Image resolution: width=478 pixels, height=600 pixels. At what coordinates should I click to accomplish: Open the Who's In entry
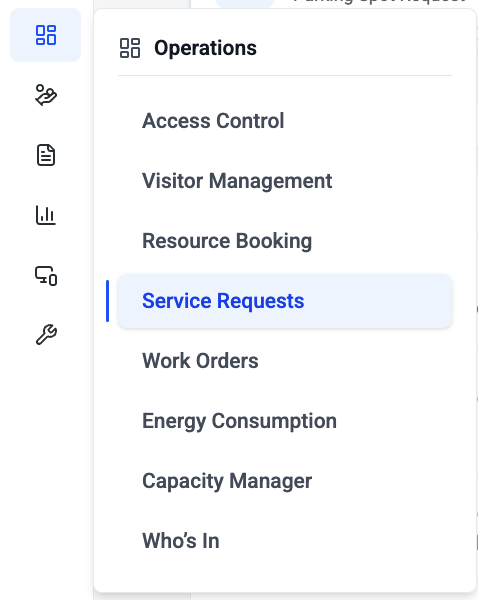285,541
